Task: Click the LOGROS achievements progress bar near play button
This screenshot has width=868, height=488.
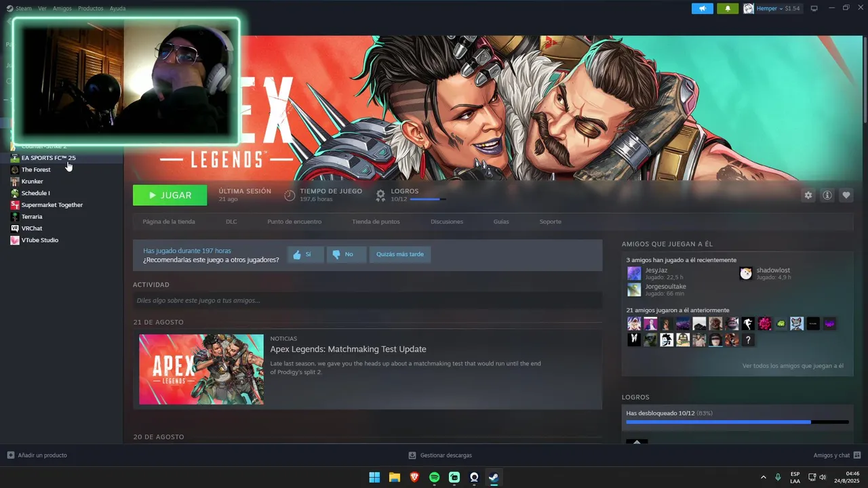Action: [428, 199]
